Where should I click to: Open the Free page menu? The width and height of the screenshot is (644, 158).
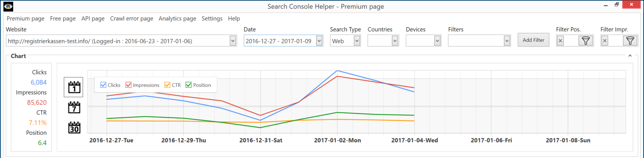(x=63, y=18)
